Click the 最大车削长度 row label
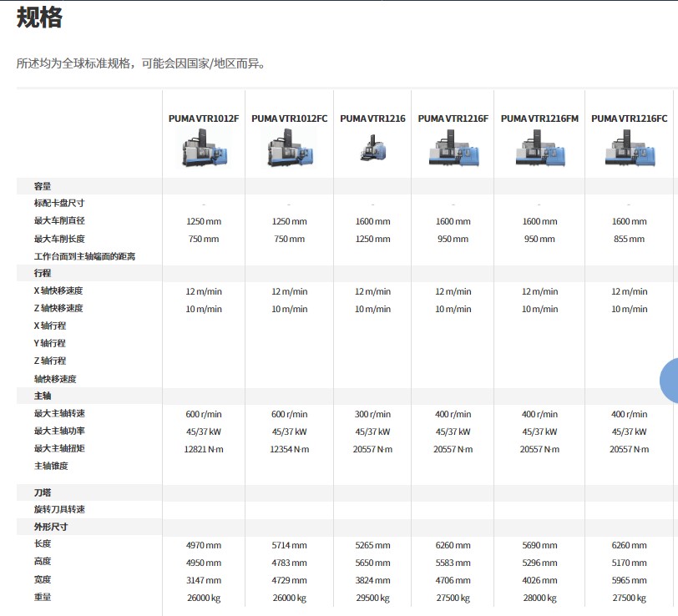The image size is (678, 616). click(59, 239)
